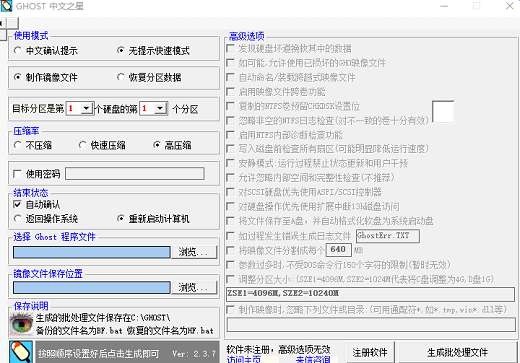
Task: Click the 注册软件 button
Action: [370, 352]
